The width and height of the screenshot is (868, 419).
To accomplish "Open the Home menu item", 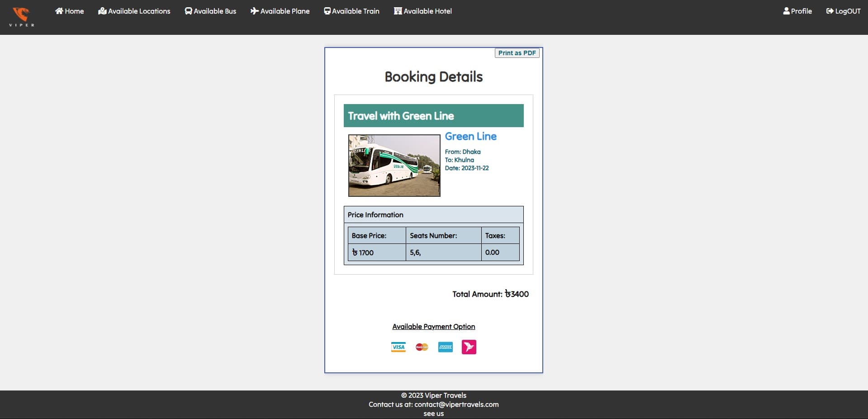I will click(x=70, y=11).
